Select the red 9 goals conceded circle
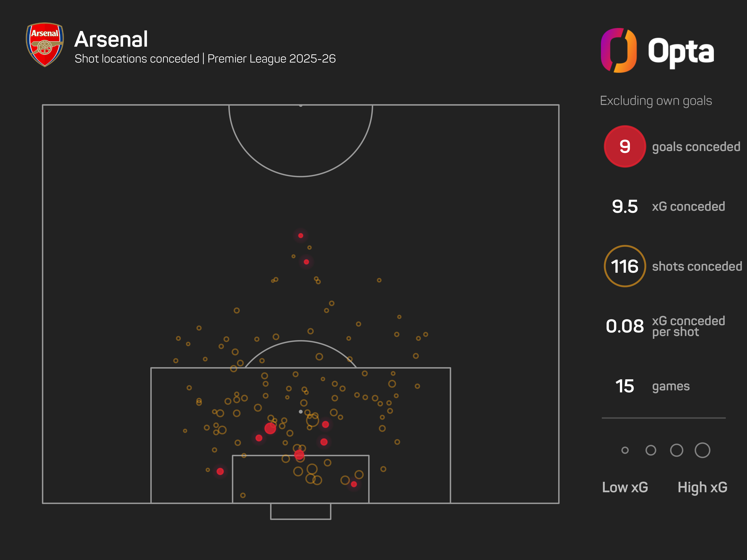 (624, 147)
